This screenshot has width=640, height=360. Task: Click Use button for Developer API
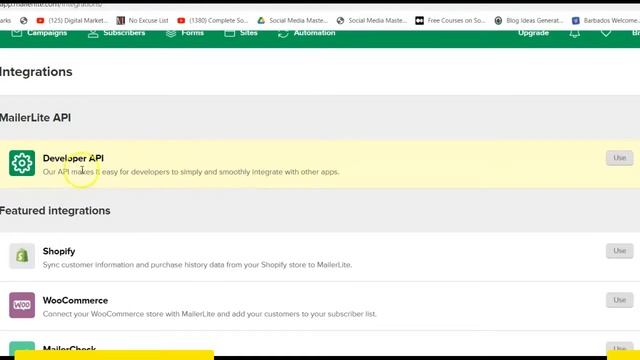pyautogui.click(x=619, y=158)
